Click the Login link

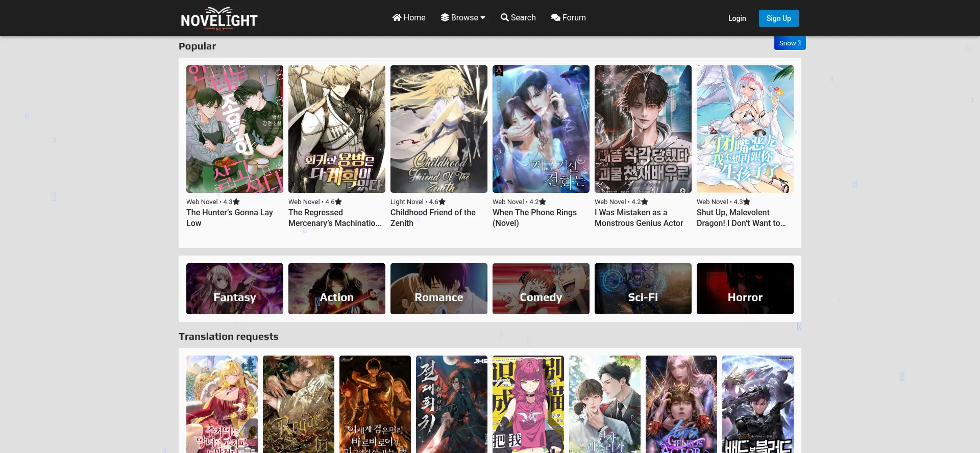(x=737, y=18)
